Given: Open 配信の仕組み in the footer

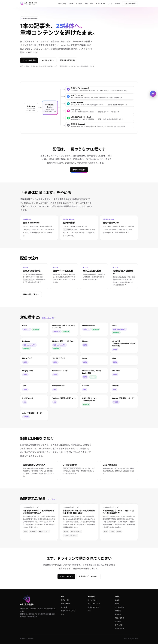Looking at the screenshot, I should (66, 604).
